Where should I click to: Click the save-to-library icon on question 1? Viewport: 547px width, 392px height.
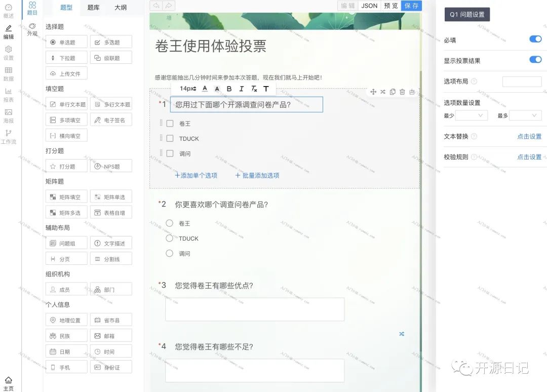412,92
